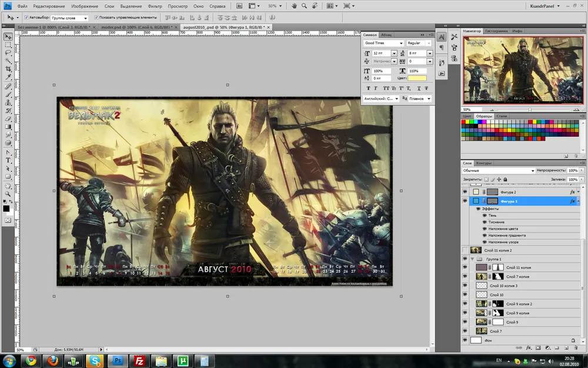
Task: Open Google Chrome from the taskbar
Action: [30, 360]
